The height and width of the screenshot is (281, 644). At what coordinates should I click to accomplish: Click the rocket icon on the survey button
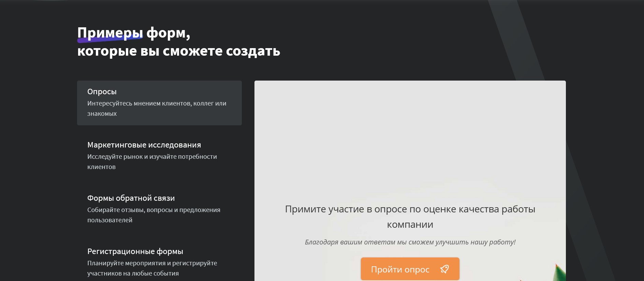[x=444, y=269]
